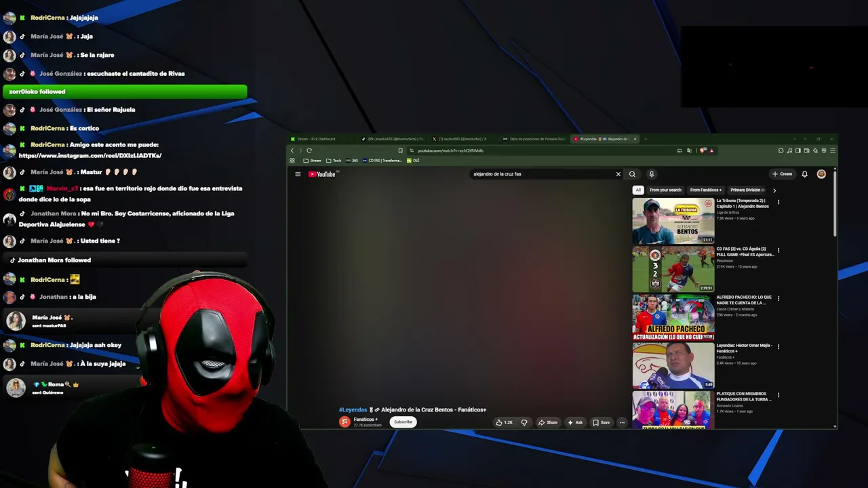Open the YouTube guide hamburger menu
The width and height of the screenshot is (868, 488).
[x=298, y=174]
